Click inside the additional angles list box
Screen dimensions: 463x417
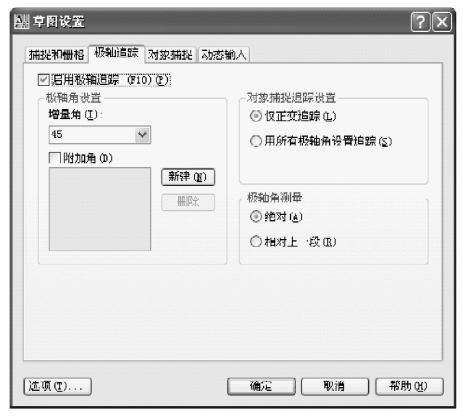tap(100, 209)
